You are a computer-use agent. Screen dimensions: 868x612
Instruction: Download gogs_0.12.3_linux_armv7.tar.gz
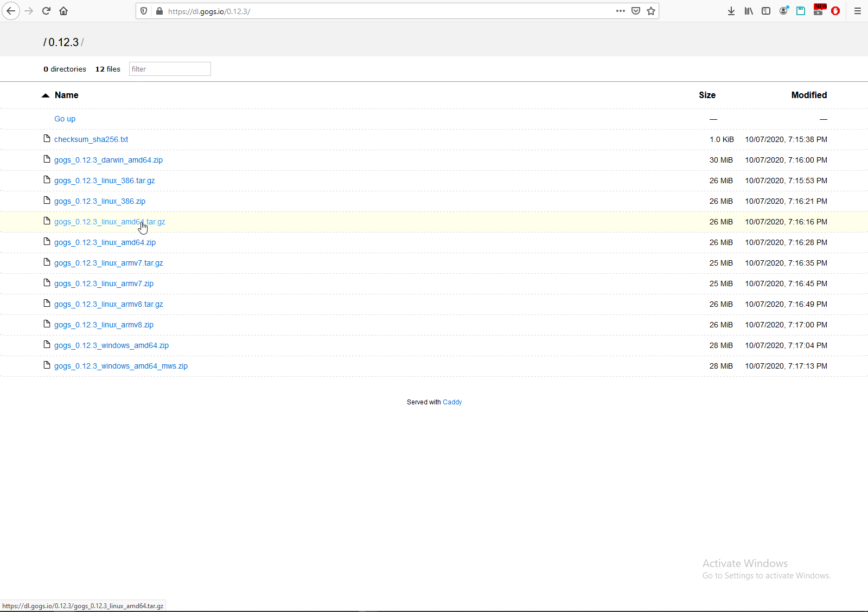tap(108, 263)
